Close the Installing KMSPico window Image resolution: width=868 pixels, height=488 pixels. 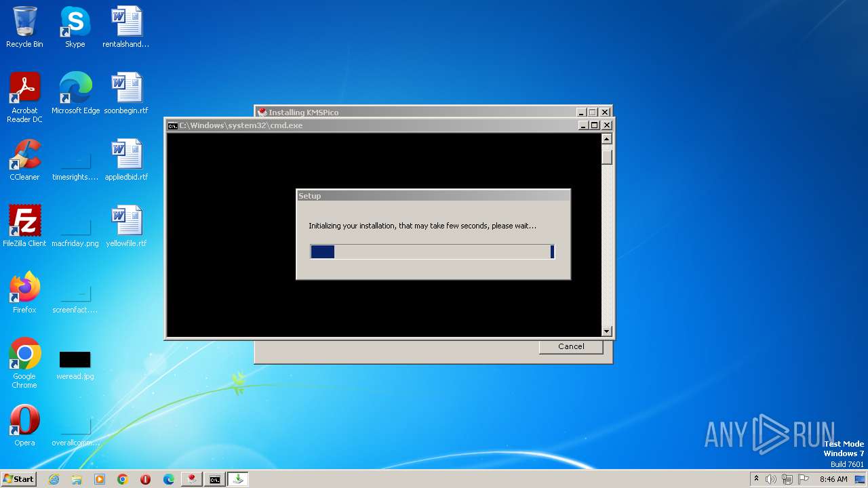(606, 113)
